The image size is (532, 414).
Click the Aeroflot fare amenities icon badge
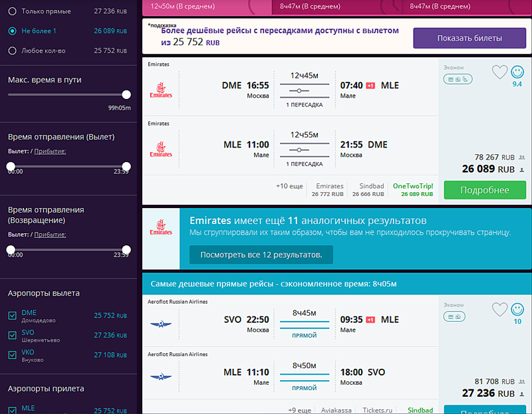(x=454, y=317)
